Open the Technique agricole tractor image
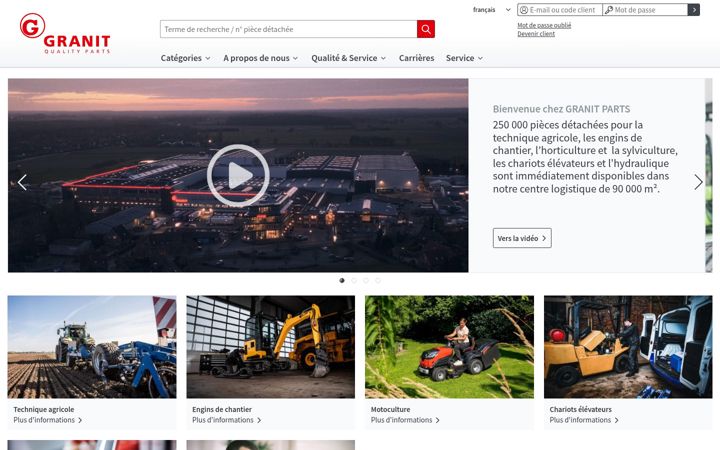The image size is (720, 450). coord(92,347)
